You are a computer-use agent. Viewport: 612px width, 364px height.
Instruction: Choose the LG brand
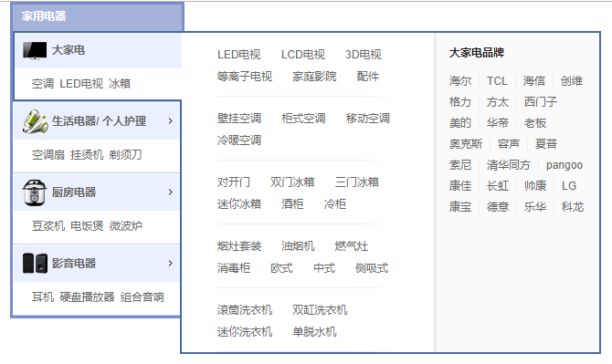(x=569, y=186)
